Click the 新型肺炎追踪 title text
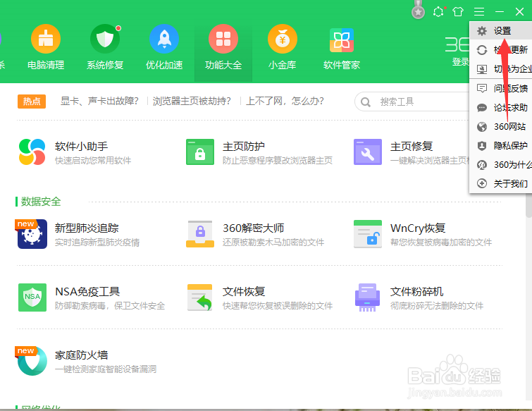The image size is (532, 411). [x=87, y=228]
